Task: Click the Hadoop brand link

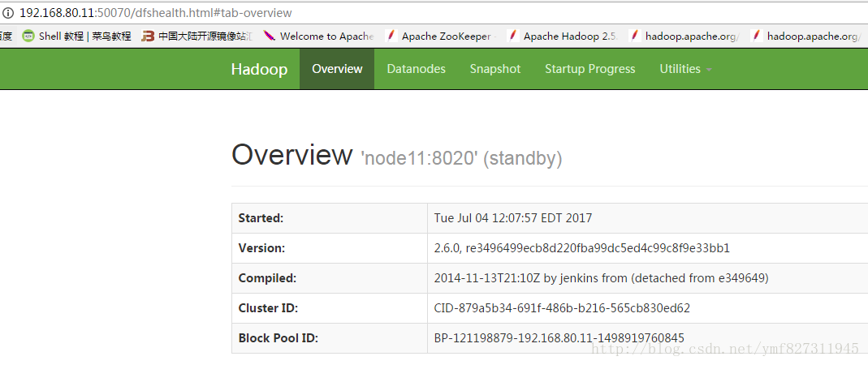Action: [259, 69]
